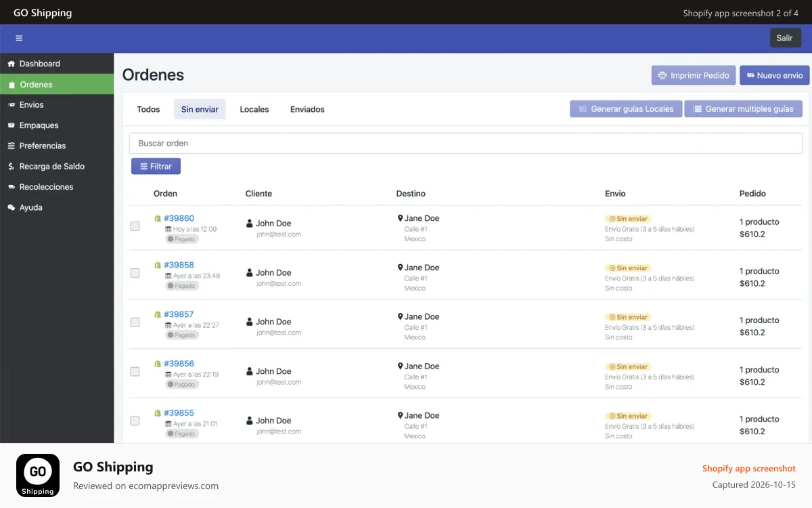The image size is (812, 508).
Task: Open order link #39855
Action: pyautogui.click(x=179, y=413)
